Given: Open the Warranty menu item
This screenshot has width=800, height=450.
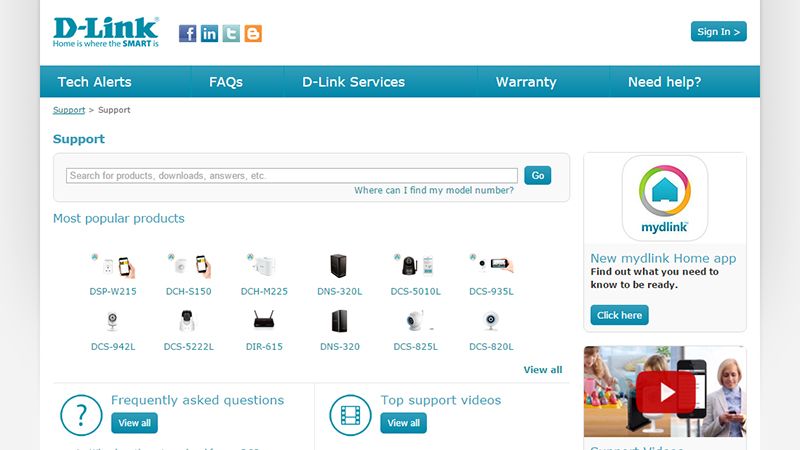Looking at the screenshot, I should [x=526, y=82].
